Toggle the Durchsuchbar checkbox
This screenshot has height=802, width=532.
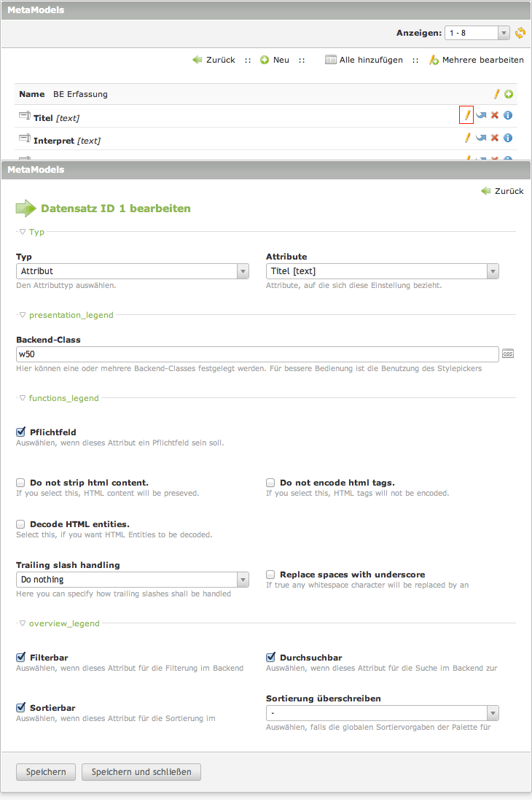[270, 657]
